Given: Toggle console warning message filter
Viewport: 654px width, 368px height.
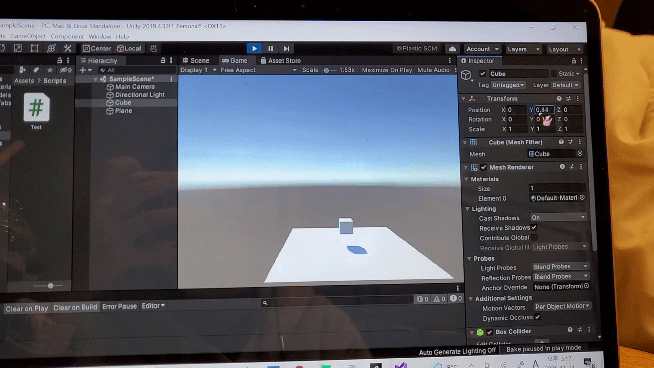Looking at the screenshot, I should point(439,299).
